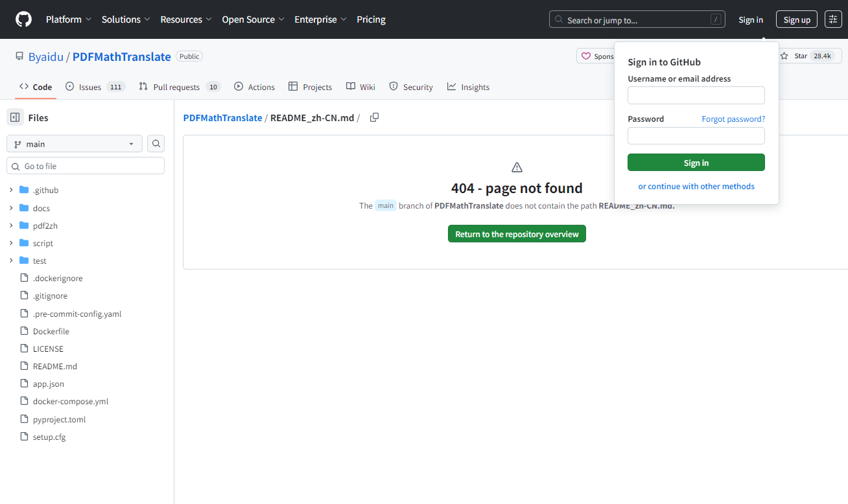Screen dimensions: 848x504
Task: Click Return to the repository overview
Action: (517, 234)
